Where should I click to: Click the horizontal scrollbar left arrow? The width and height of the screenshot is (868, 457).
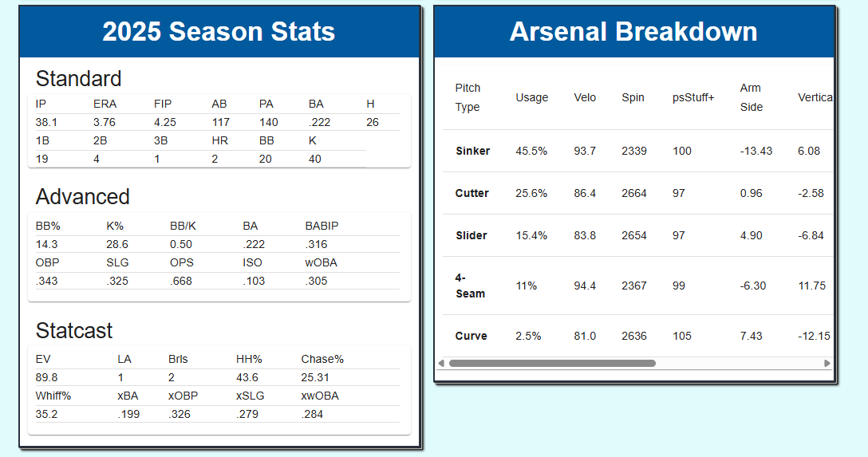pyautogui.click(x=441, y=363)
